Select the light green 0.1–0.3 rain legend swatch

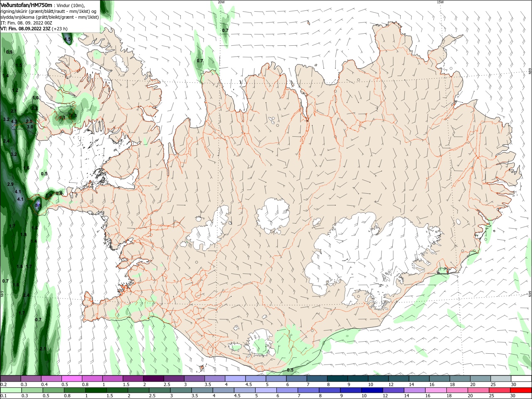(x=12, y=390)
